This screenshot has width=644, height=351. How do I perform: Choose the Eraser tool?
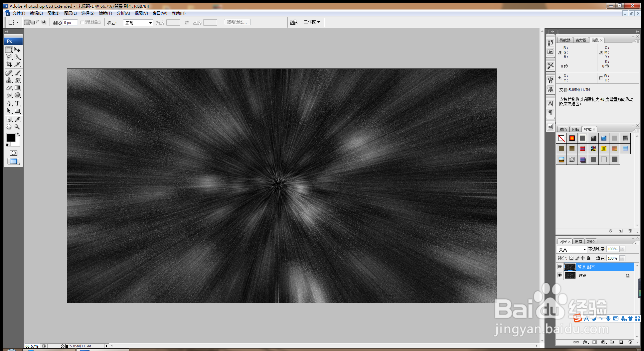[x=9, y=87]
